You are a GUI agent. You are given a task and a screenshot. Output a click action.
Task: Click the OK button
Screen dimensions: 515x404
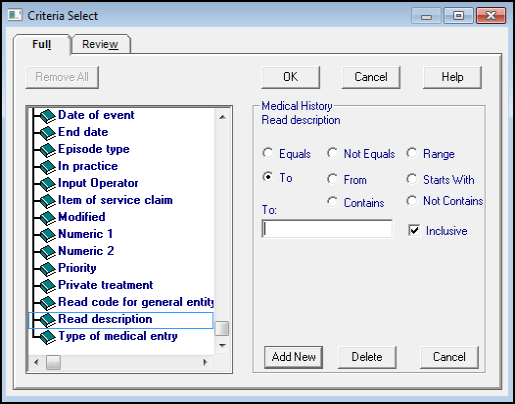coord(290,77)
